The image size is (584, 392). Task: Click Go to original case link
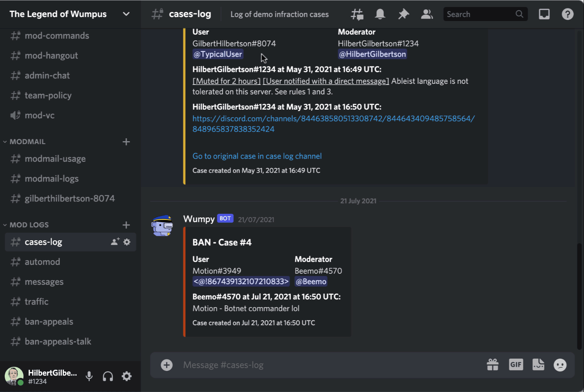coord(257,156)
